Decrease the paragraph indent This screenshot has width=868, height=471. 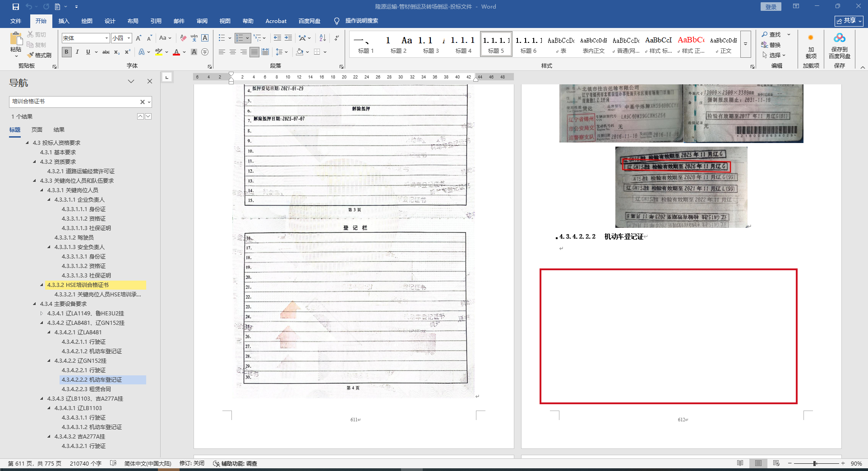point(277,38)
